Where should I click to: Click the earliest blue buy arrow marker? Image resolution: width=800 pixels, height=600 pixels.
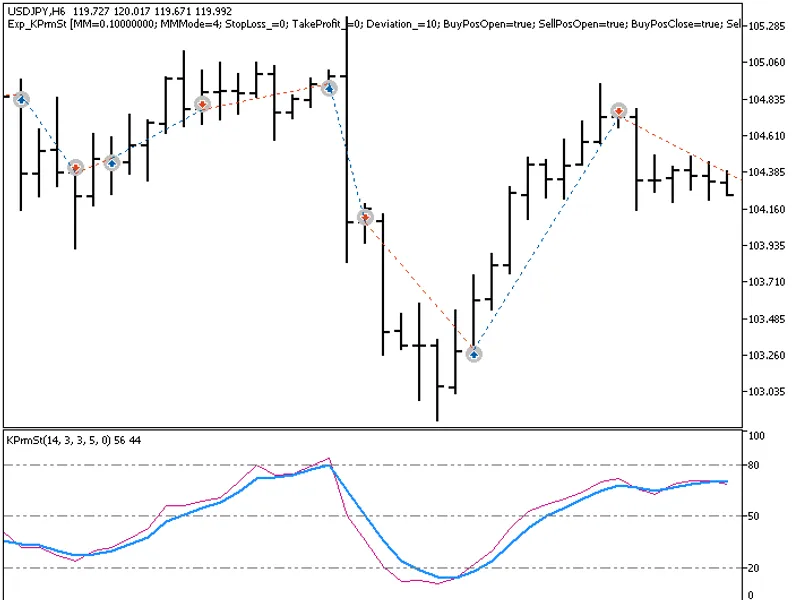pyautogui.click(x=21, y=99)
